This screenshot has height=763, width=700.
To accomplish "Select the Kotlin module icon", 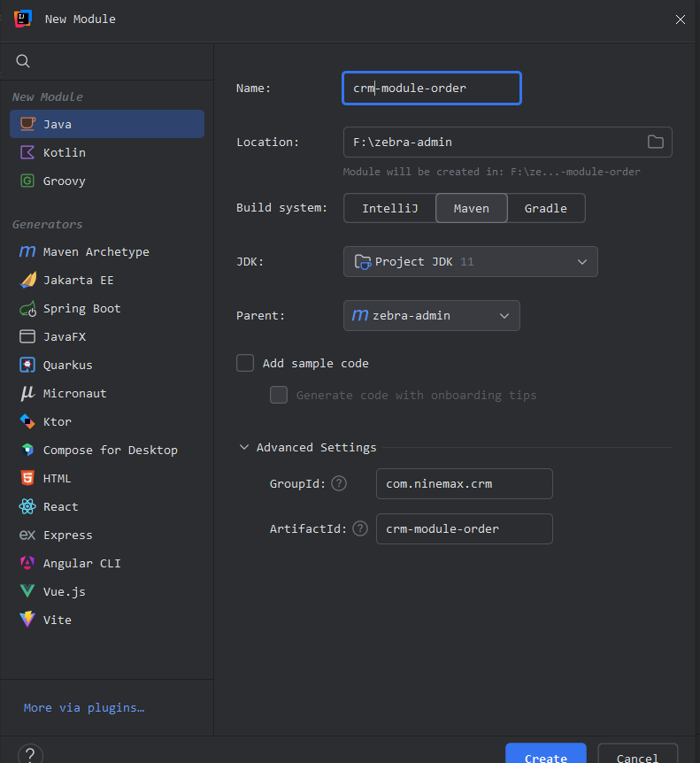I will pyautogui.click(x=27, y=152).
